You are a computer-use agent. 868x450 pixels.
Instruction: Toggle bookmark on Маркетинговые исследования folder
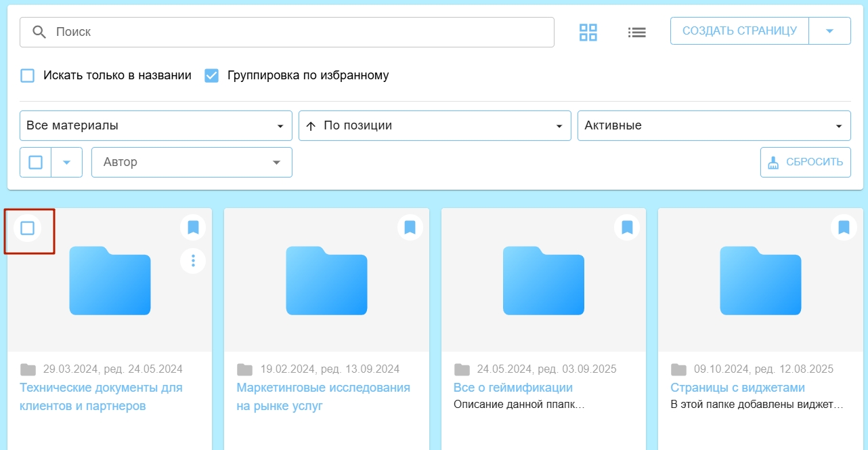click(410, 227)
